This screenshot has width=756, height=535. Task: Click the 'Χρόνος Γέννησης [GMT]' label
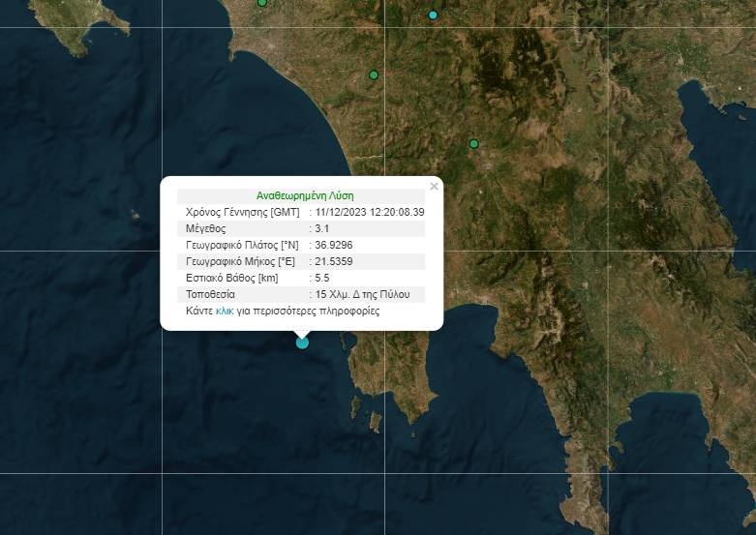pos(242,212)
